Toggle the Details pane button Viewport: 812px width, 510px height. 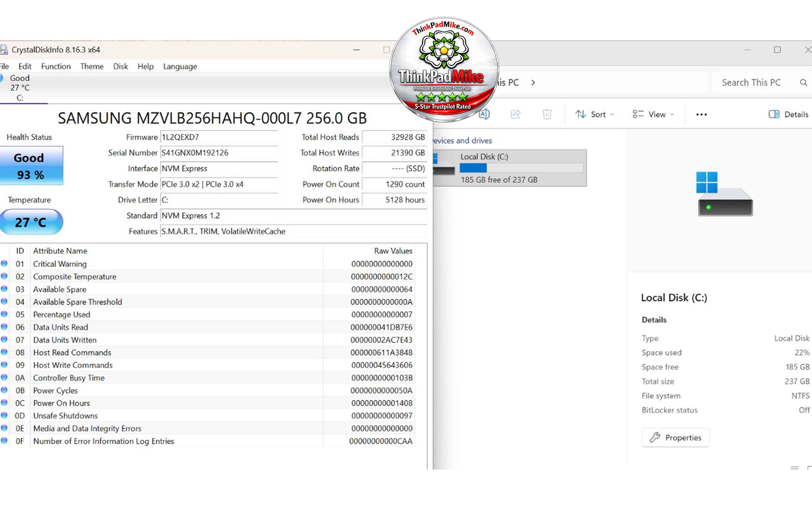pos(788,114)
